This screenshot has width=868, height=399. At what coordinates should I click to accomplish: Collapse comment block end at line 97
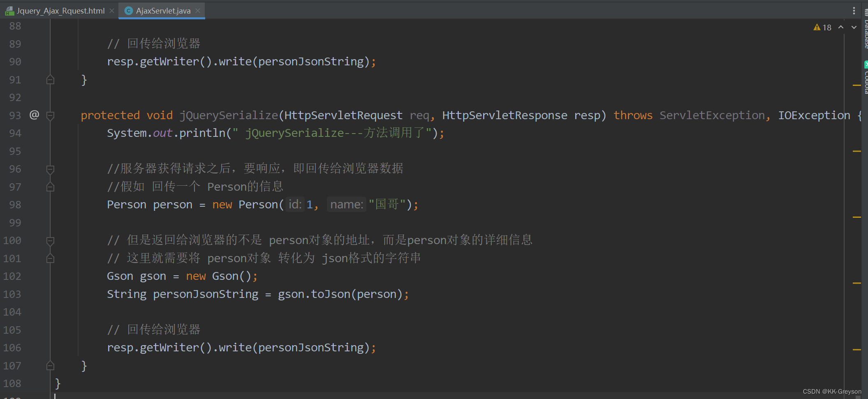[x=50, y=187]
